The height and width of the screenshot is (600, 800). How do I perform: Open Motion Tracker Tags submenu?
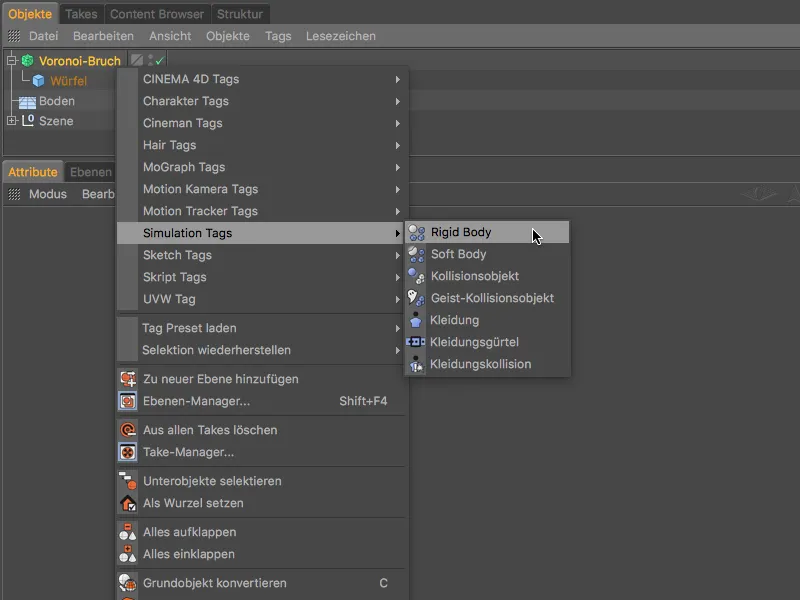pos(263,211)
